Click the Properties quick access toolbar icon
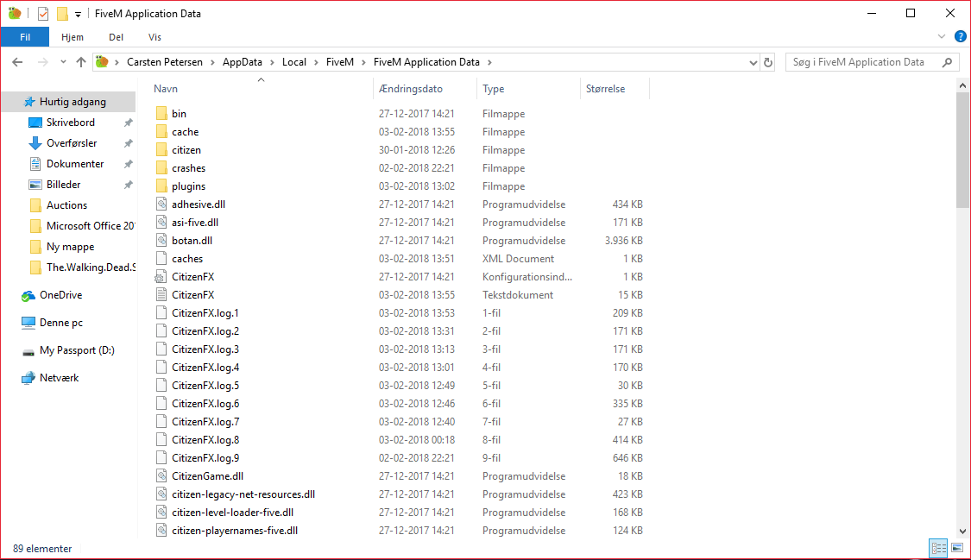 click(x=43, y=14)
